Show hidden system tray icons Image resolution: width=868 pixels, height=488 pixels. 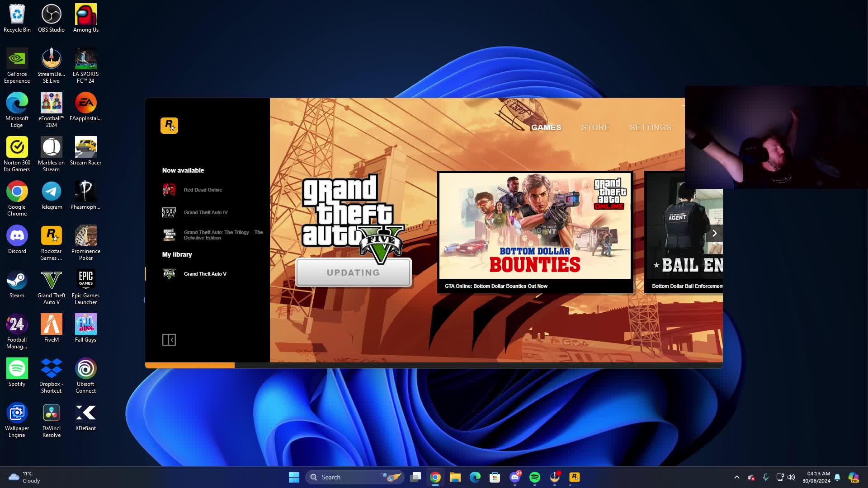click(x=737, y=477)
